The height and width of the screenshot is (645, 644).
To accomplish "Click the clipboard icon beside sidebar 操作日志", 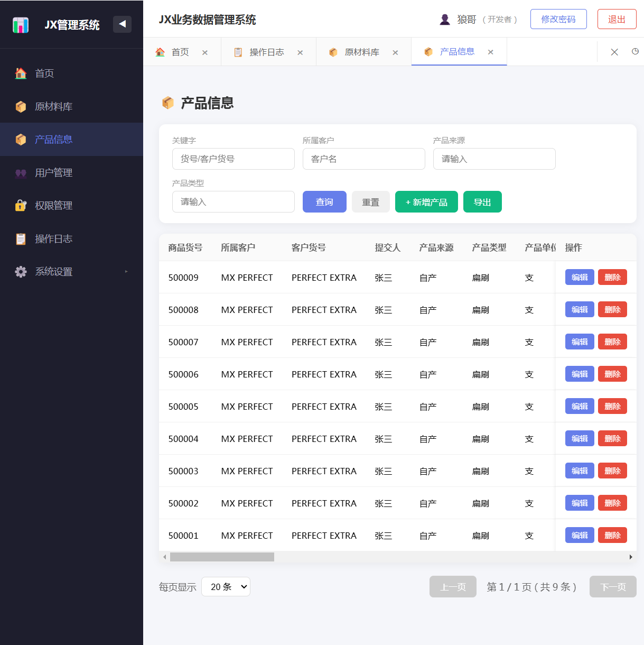I will [x=21, y=239].
